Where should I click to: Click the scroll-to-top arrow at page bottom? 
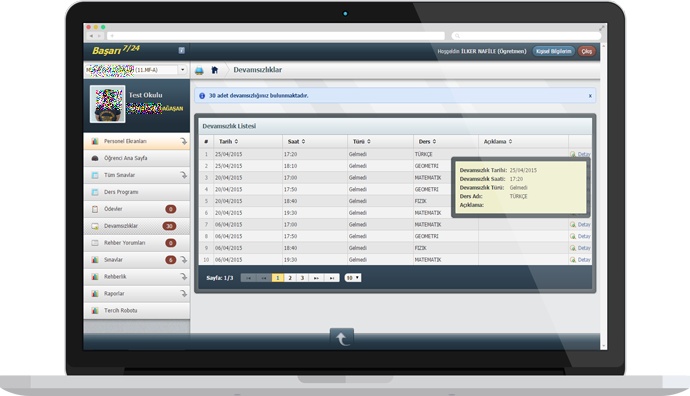(x=341, y=338)
